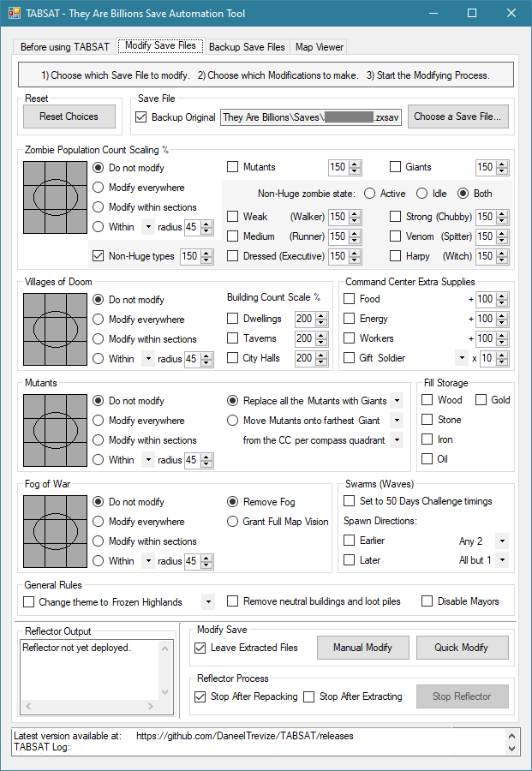This screenshot has height=771, width=532.
Task: Enable extra Food supplies checkbox
Action: (349, 298)
